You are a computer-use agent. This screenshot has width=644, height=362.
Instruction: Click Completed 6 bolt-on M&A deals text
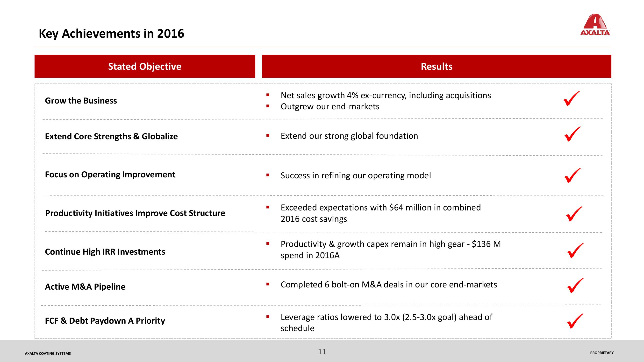(389, 285)
